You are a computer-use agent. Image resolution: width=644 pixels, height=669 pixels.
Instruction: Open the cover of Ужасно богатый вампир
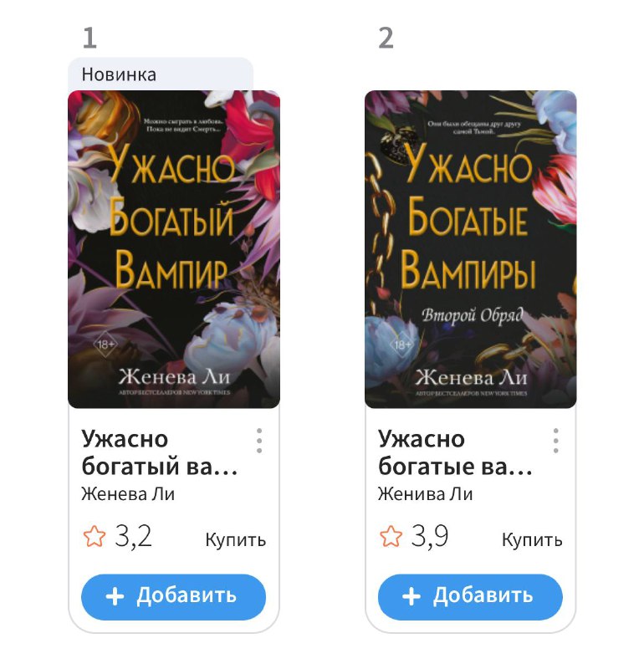click(x=174, y=249)
